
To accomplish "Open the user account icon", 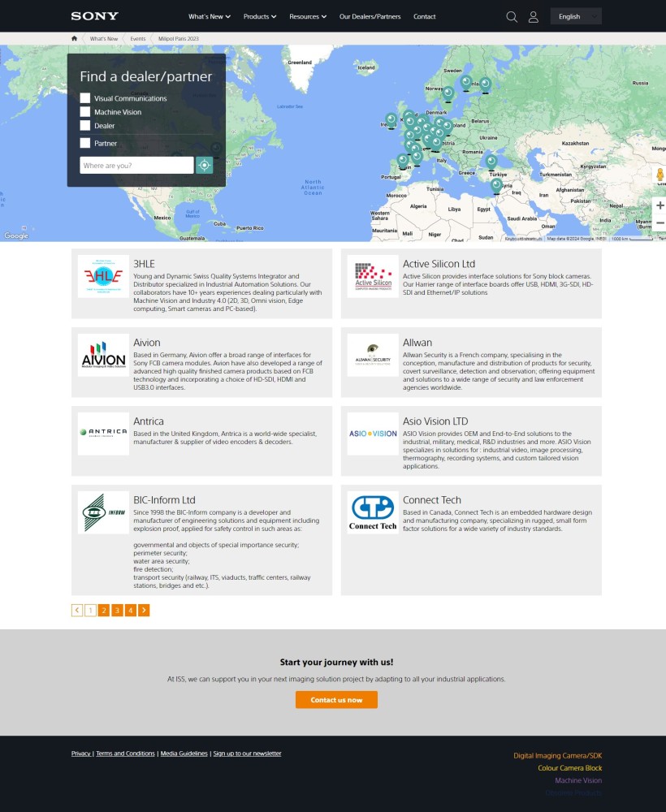I will tap(534, 16).
